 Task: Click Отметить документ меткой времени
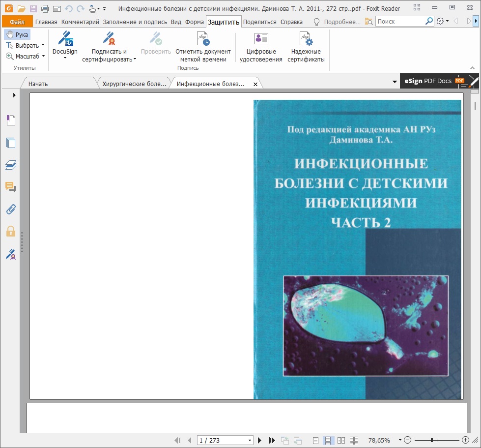click(203, 47)
